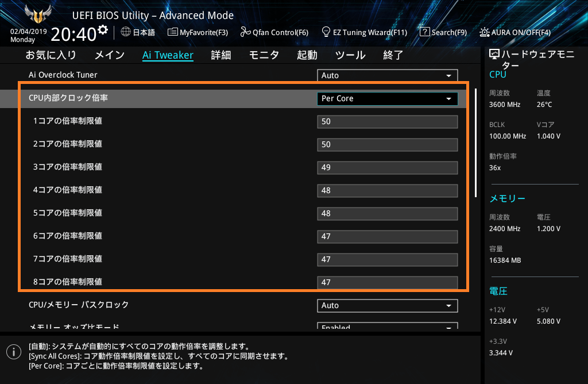The image size is (588, 384).
Task: Click the 3.344 V reading
Action: point(501,353)
